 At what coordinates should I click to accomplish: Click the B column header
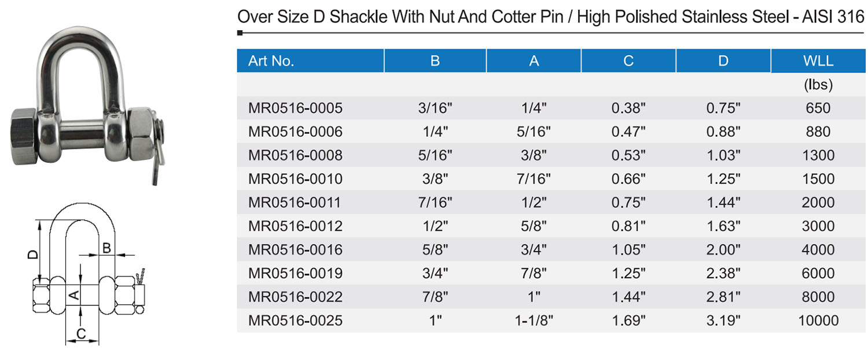point(435,61)
